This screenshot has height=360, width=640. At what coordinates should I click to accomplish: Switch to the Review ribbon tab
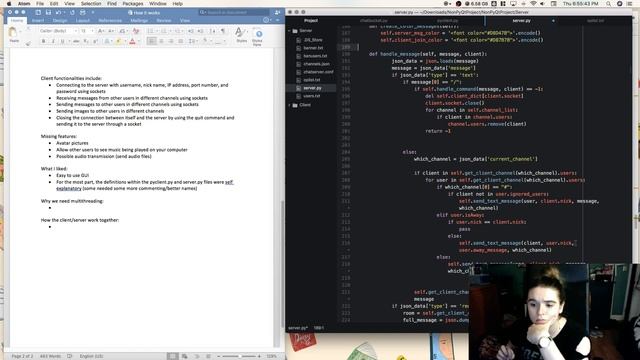tap(164, 20)
